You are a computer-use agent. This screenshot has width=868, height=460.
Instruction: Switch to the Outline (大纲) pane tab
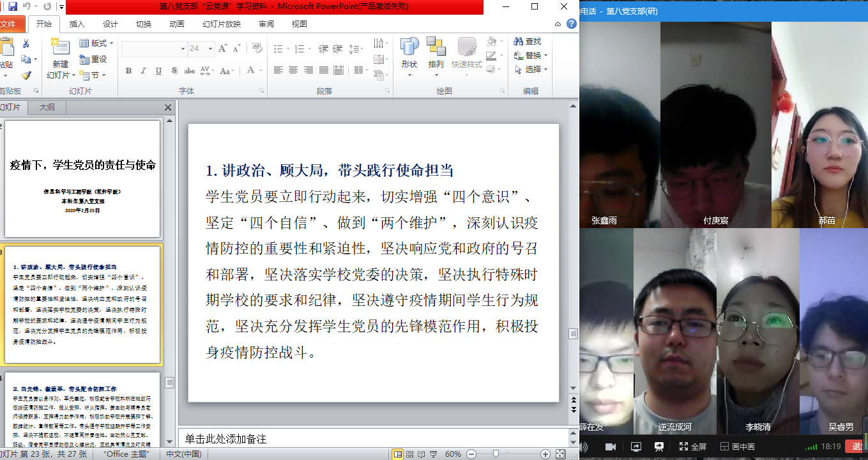click(47, 107)
